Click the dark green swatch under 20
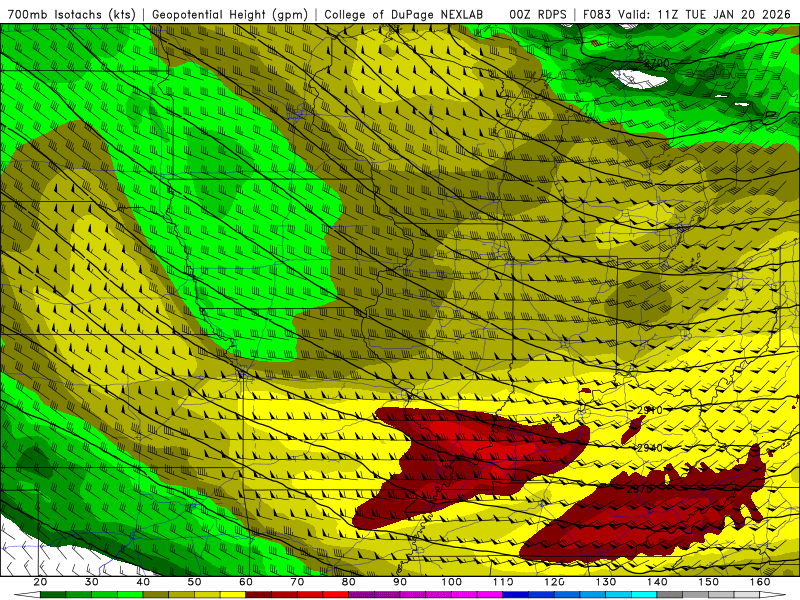Screen dimensions: 800x600 (53, 595)
